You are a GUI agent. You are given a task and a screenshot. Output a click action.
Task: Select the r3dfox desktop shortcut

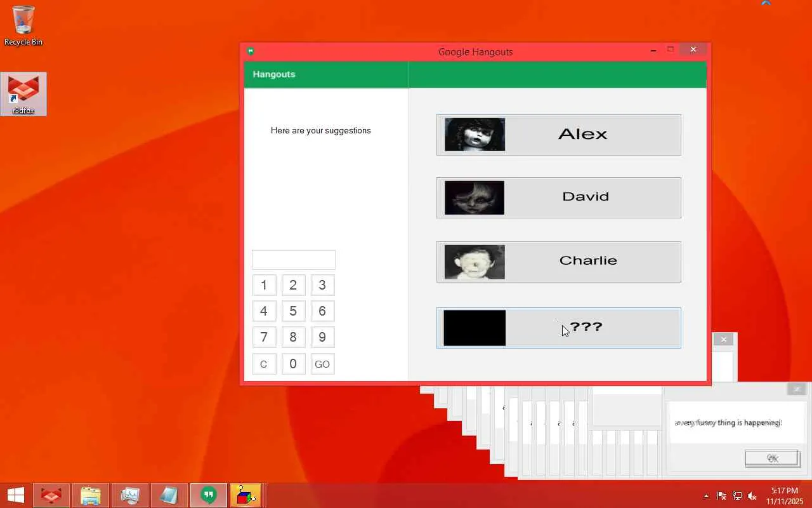pyautogui.click(x=23, y=94)
